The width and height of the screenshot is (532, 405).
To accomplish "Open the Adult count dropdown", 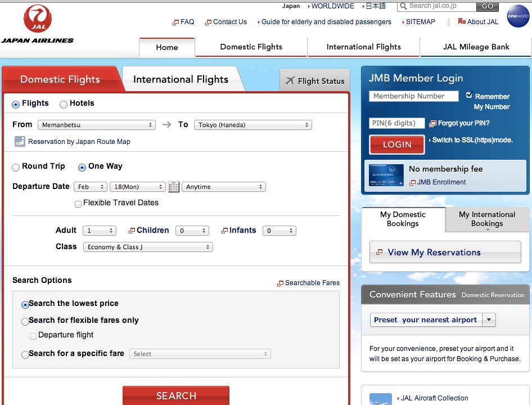I will (100, 231).
